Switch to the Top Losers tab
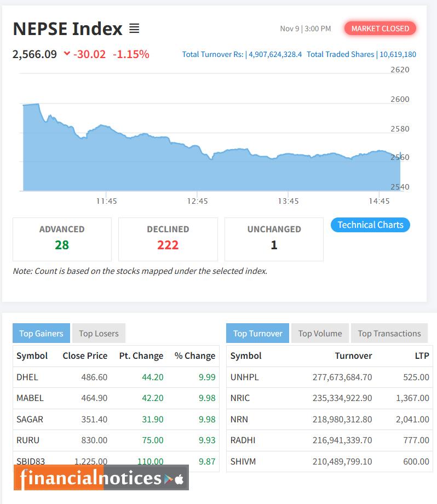Viewport: 437px width, 504px height. pos(99,333)
